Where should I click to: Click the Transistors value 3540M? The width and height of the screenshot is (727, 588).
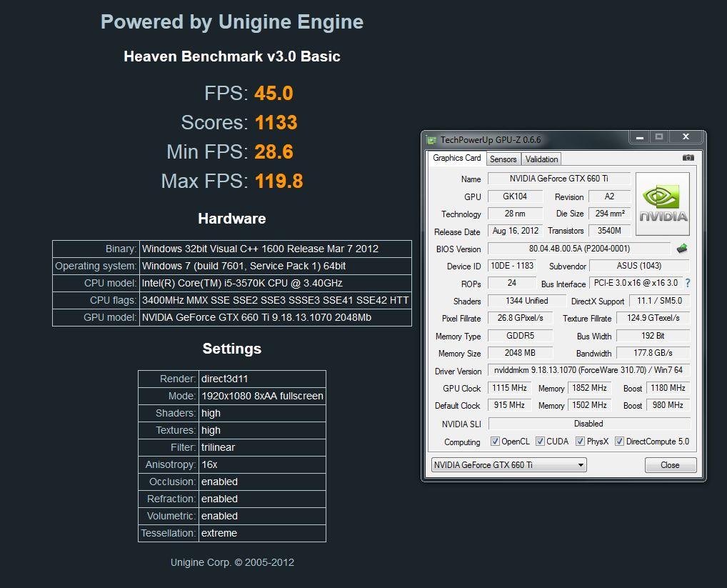click(609, 231)
